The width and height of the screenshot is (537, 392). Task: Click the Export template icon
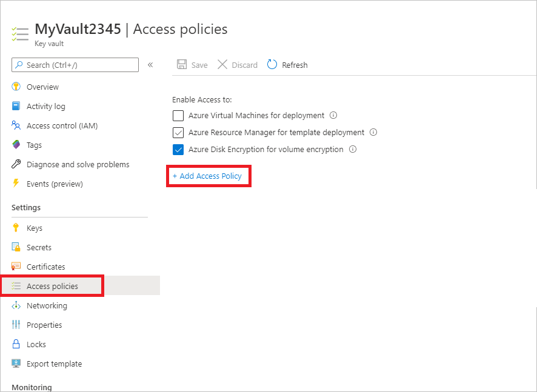[x=16, y=364]
